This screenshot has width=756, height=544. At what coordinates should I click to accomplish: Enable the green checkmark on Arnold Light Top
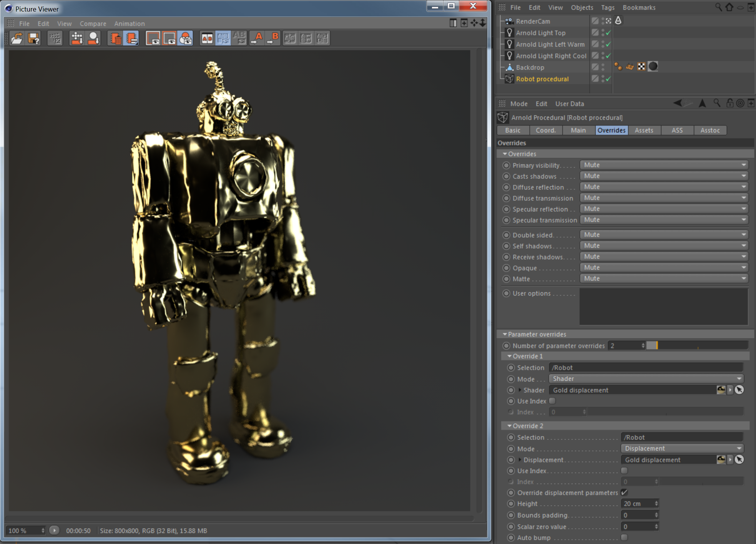pos(608,33)
